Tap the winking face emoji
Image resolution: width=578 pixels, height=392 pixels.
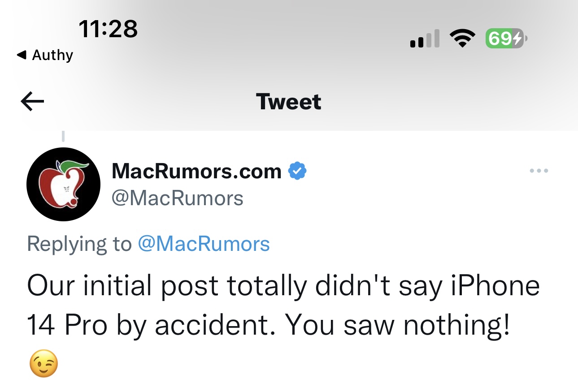pyautogui.click(x=44, y=363)
